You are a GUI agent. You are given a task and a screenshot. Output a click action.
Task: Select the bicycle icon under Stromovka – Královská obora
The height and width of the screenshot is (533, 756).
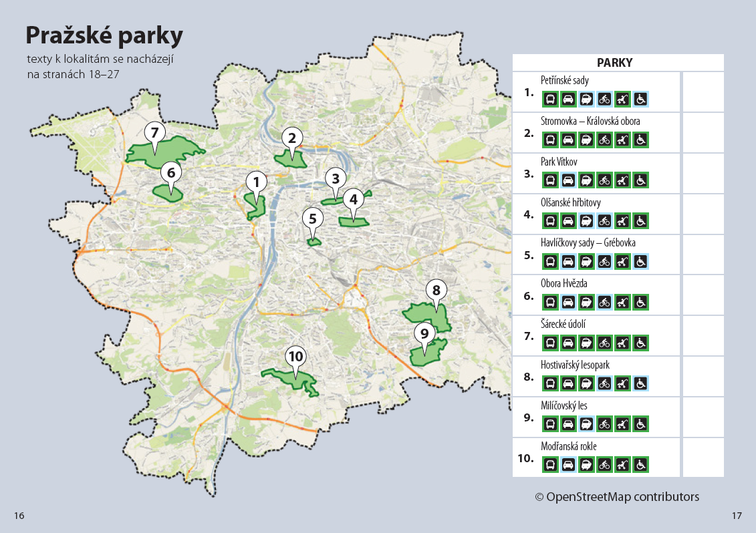tap(604, 140)
